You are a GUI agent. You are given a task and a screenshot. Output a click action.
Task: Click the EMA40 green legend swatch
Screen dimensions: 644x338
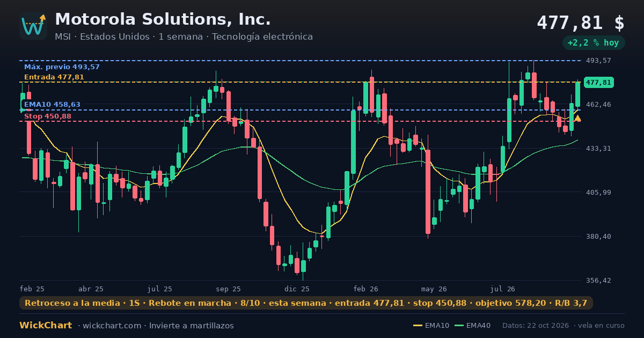click(x=459, y=326)
